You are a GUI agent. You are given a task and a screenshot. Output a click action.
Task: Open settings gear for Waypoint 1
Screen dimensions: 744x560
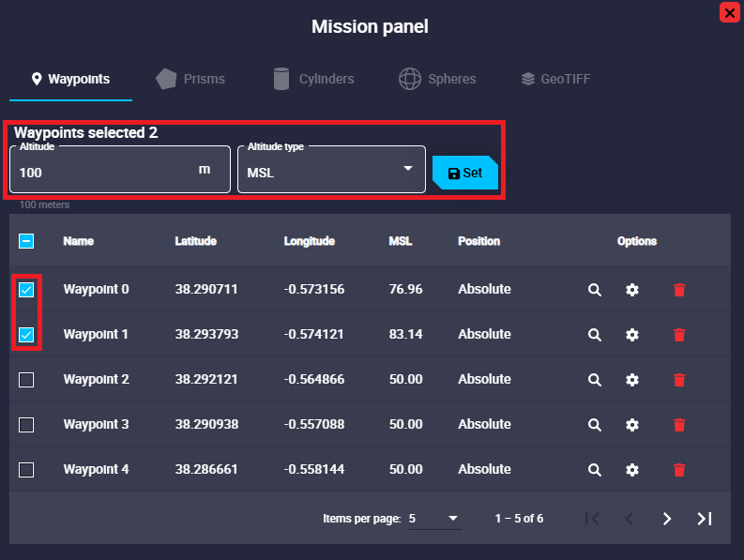632,335
